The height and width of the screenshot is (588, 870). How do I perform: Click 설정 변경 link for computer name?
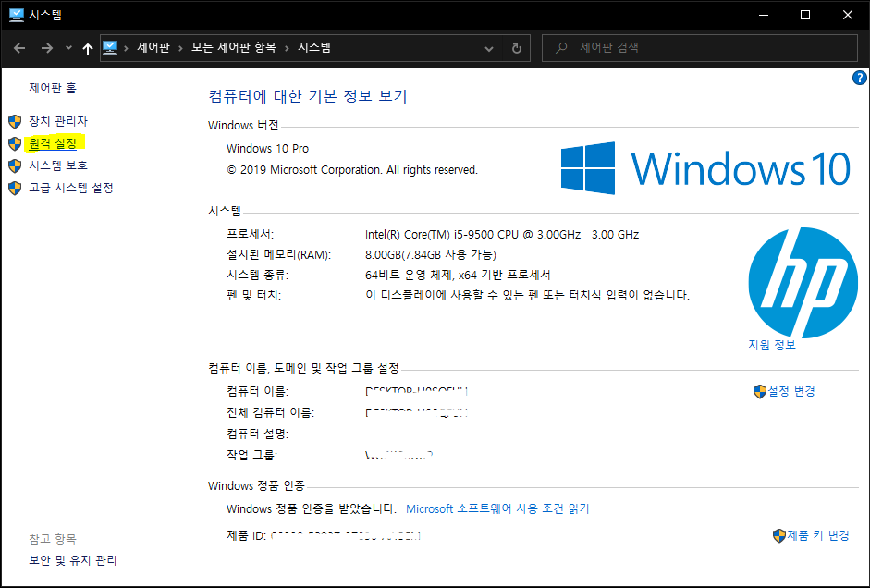click(x=791, y=391)
